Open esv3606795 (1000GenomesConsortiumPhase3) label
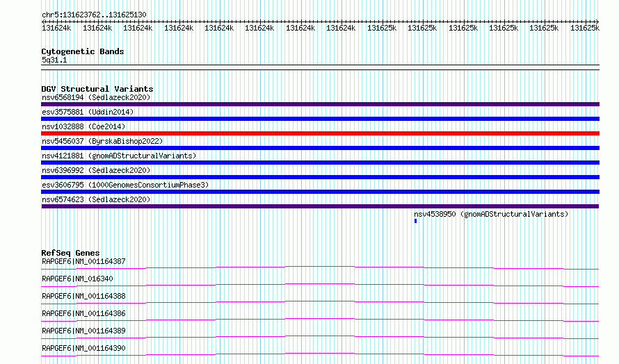 (x=125, y=185)
